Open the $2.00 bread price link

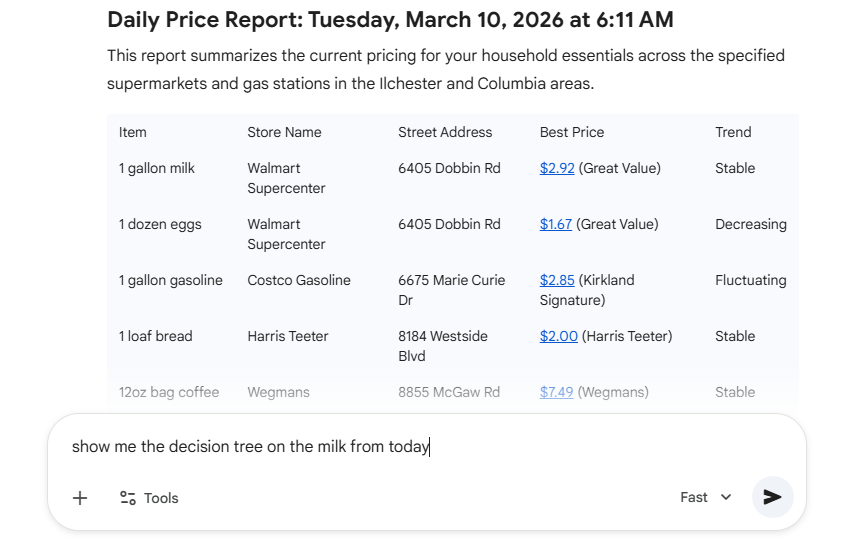558,336
